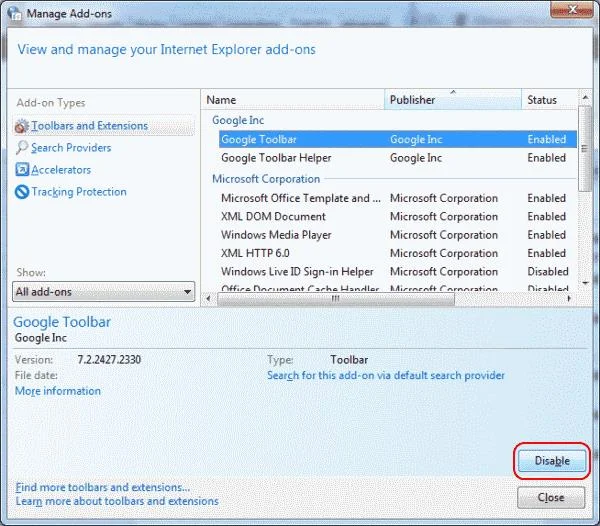Click the Toolbars and Extensions gear icon
Image resolution: width=600 pixels, height=526 pixels.
coord(21,126)
